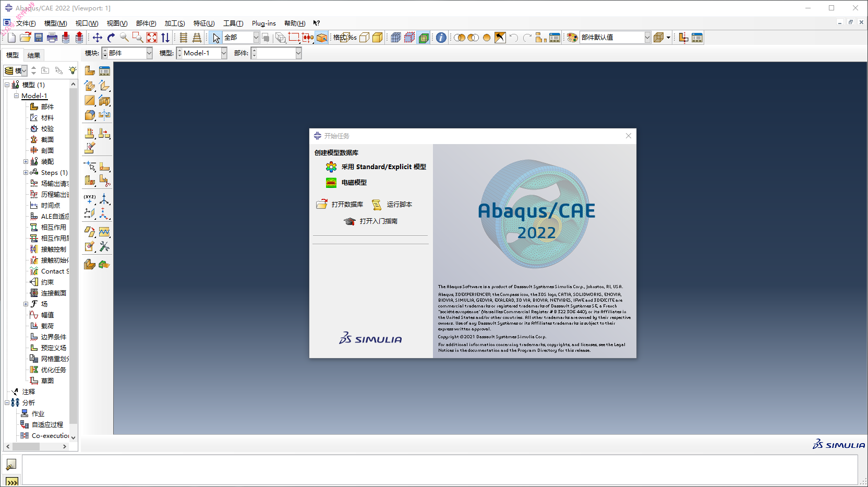Select the Magnify view tool
Viewport: 868px width, 487px height.
tap(124, 38)
